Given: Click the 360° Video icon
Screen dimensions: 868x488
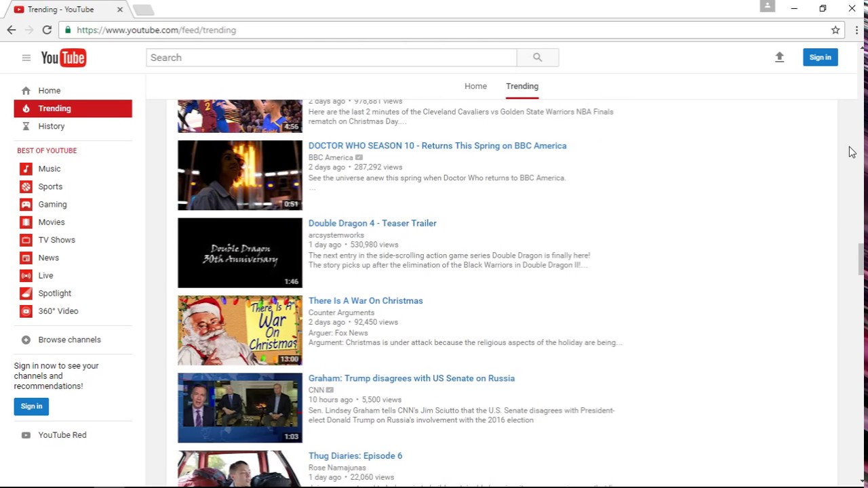Looking at the screenshot, I should click(x=26, y=311).
